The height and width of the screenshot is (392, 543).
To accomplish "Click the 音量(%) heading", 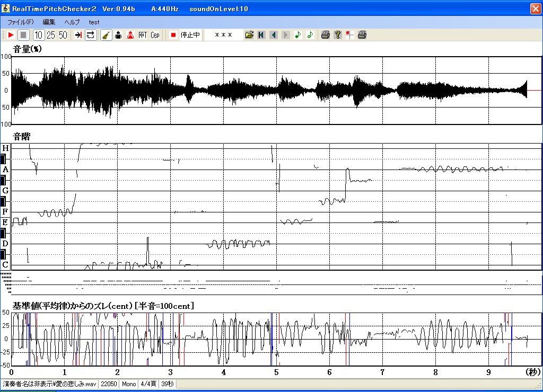I will [27, 49].
